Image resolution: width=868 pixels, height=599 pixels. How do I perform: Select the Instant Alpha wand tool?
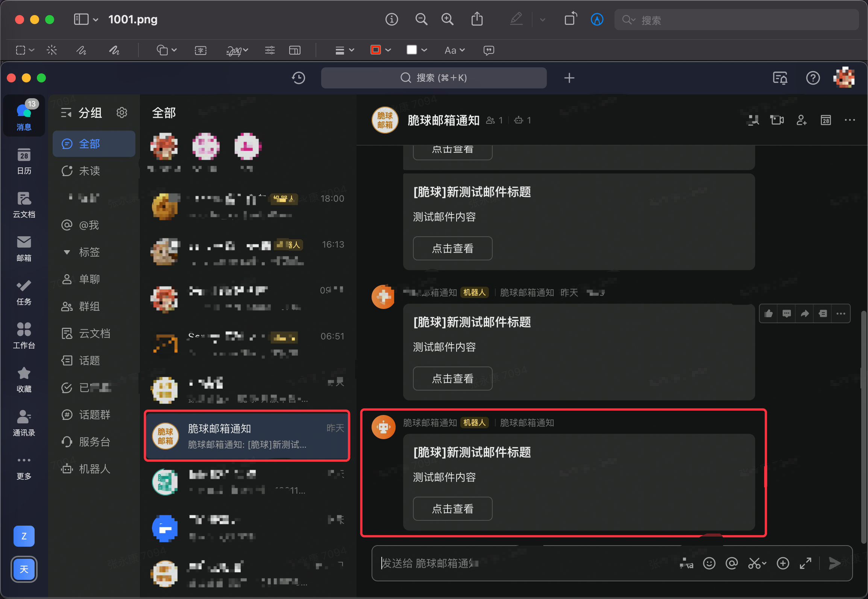click(x=52, y=50)
